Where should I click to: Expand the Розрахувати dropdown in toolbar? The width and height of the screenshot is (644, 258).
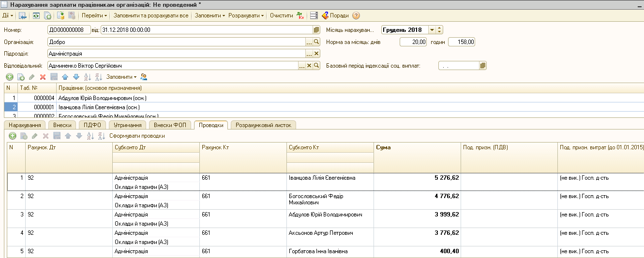[x=246, y=15]
